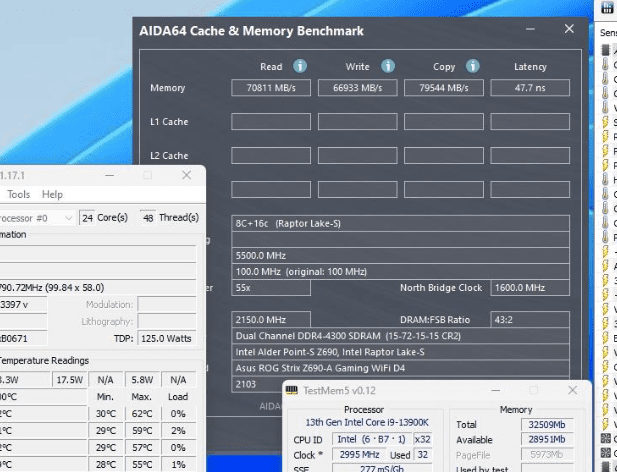Click the TestMem5 Total memory 32509Mb value

(547, 425)
